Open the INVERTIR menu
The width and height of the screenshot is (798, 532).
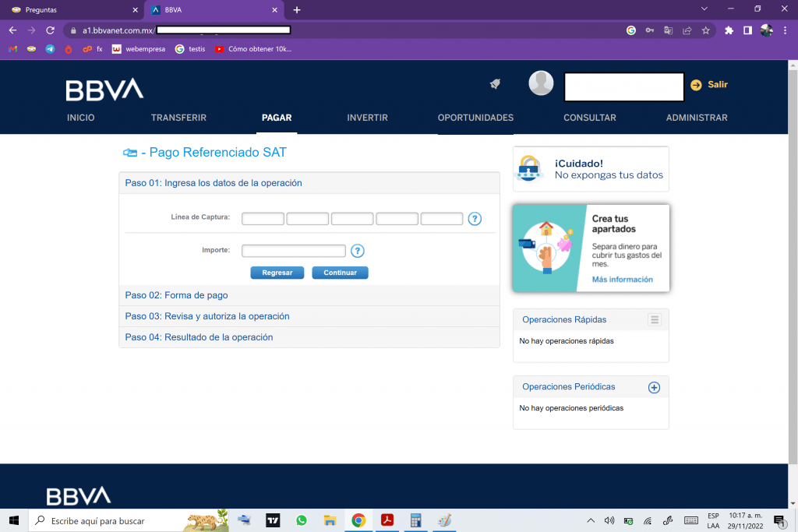(x=368, y=118)
